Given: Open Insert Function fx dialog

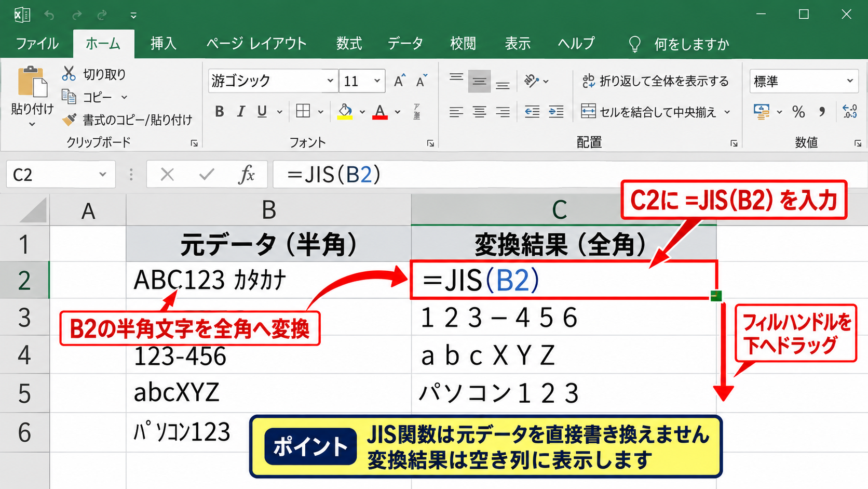Looking at the screenshot, I should click(247, 175).
